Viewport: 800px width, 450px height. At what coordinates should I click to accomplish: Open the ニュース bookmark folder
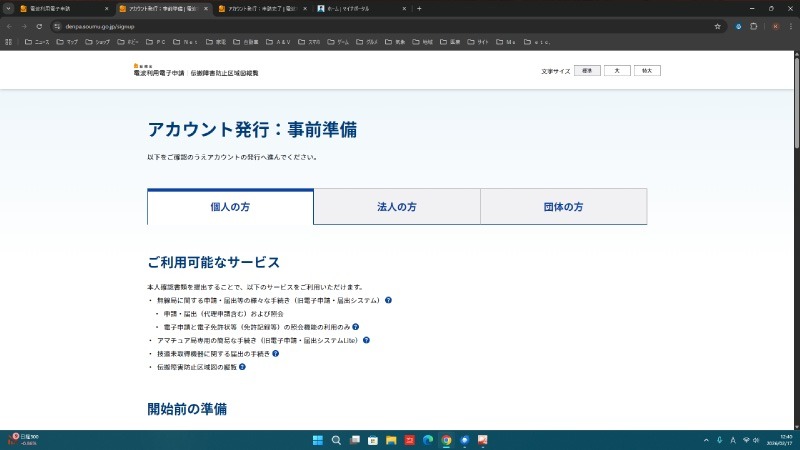pyautogui.click(x=36, y=42)
